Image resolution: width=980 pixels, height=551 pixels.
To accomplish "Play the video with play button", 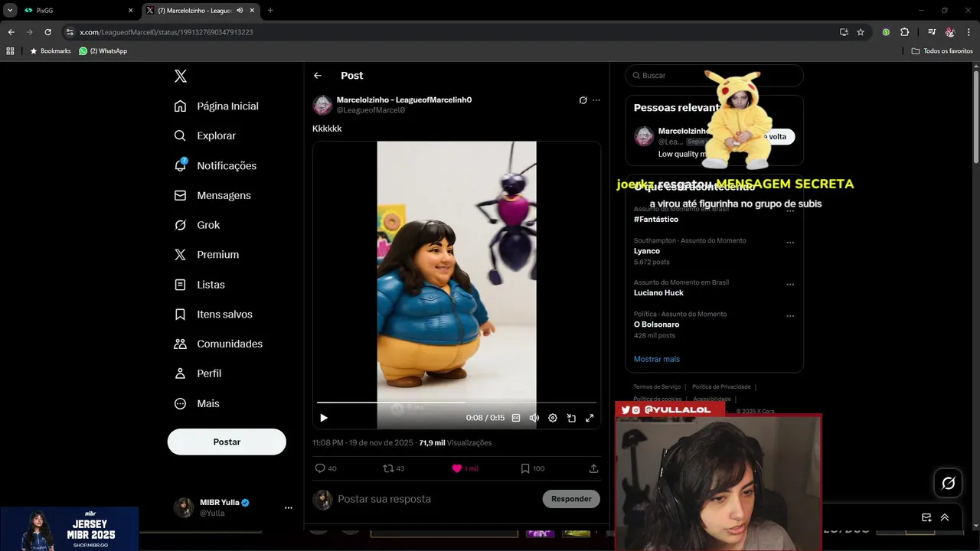I will (324, 418).
